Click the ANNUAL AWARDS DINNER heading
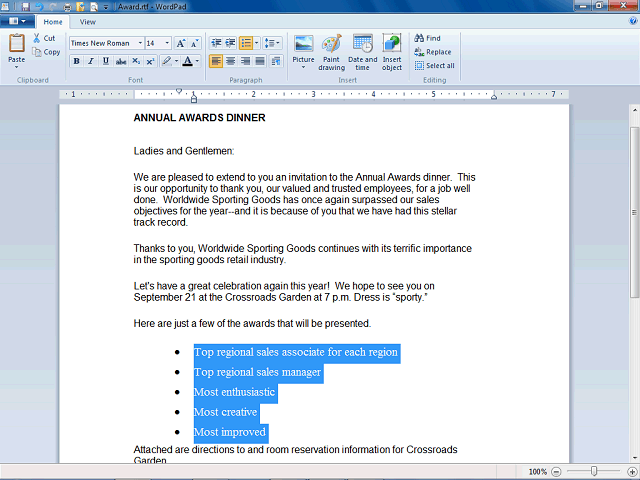Image resolution: width=640 pixels, height=480 pixels. [200, 118]
